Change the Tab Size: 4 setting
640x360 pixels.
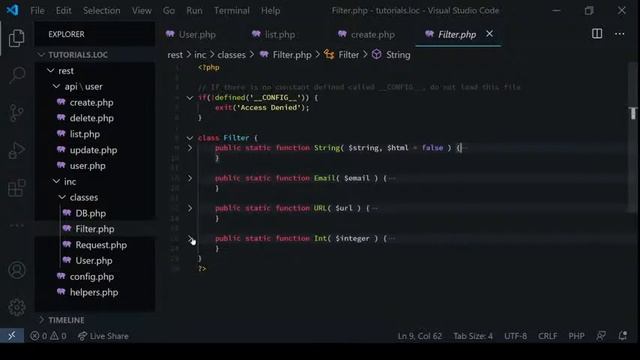click(x=473, y=336)
